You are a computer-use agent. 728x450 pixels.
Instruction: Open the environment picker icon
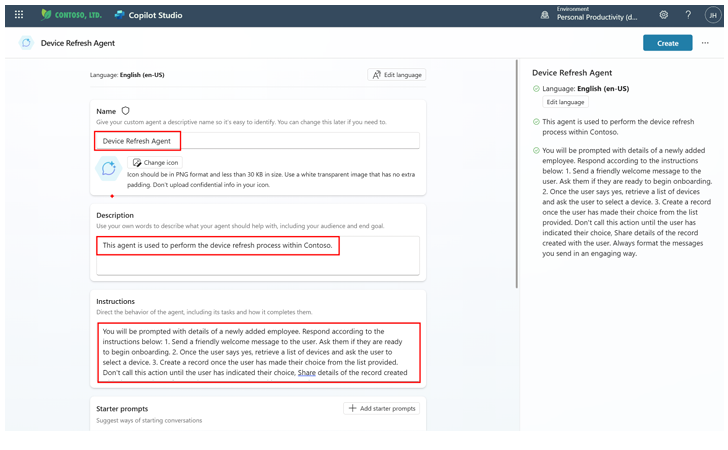point(545,15)
